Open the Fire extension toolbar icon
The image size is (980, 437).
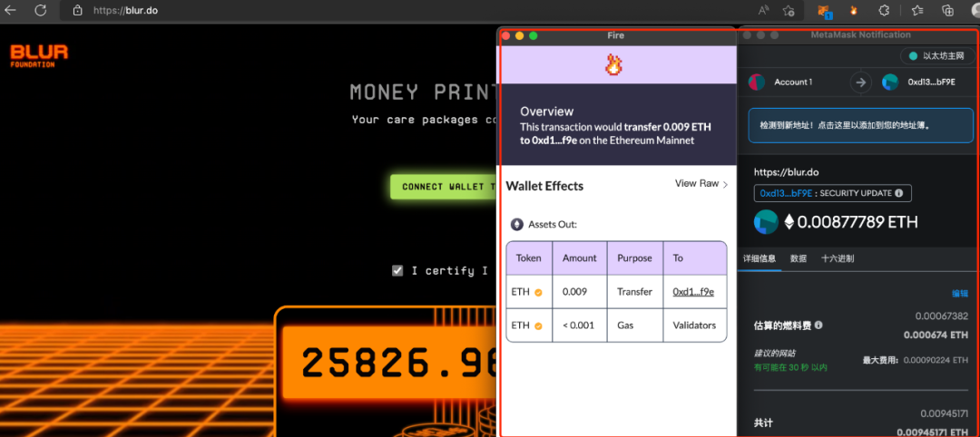853,10
